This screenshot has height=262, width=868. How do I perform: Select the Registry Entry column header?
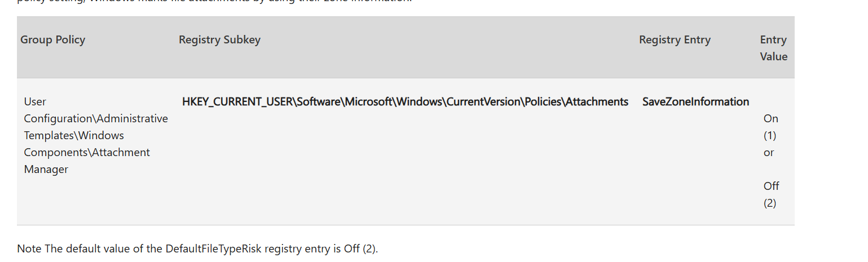coord(675,40)
